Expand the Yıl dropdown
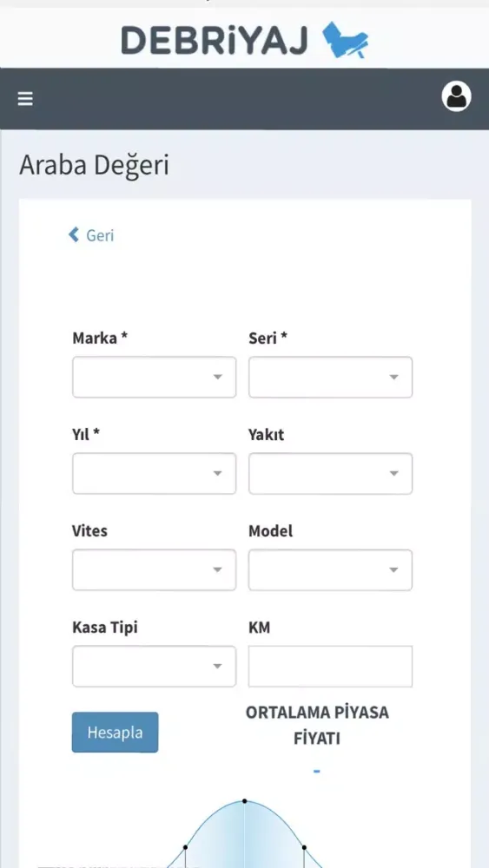The image size is (489, 868). 154,473
